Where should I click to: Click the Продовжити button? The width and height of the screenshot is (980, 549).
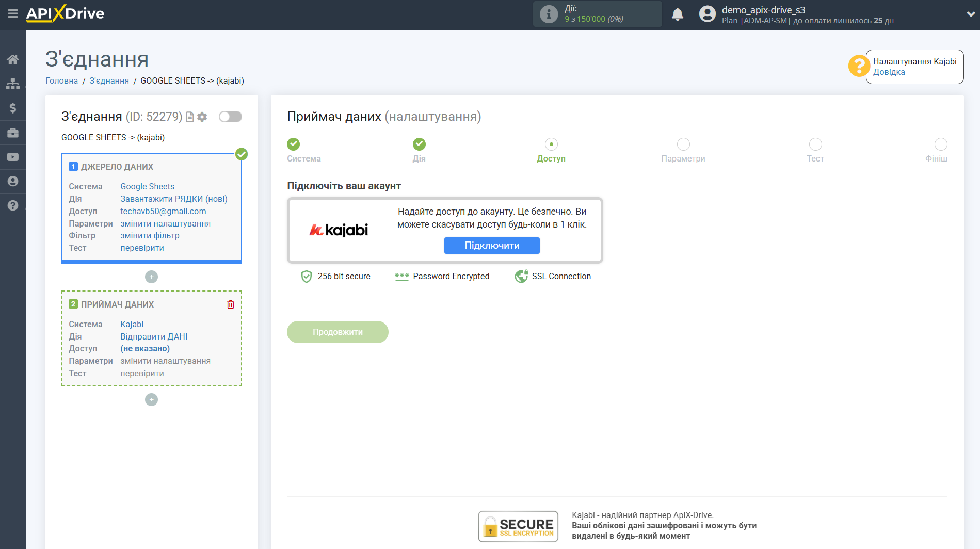pyautogui.click(x=338, y=332)
